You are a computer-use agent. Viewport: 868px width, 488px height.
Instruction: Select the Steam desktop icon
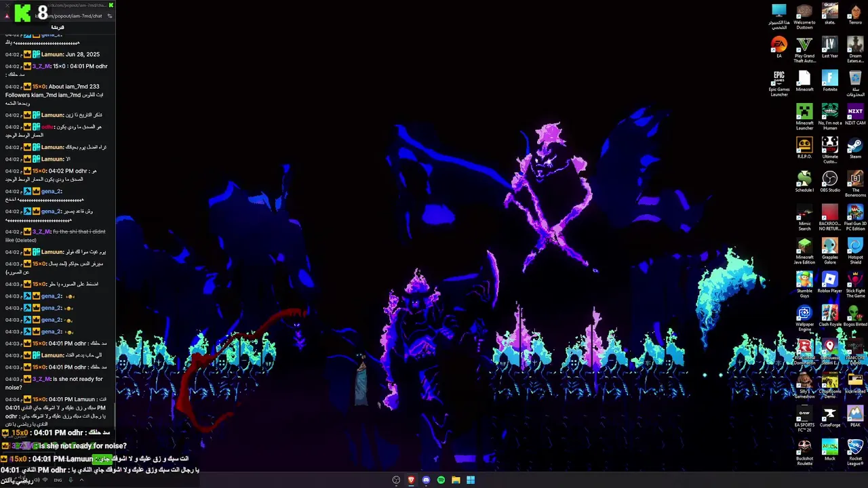[855, 148]
